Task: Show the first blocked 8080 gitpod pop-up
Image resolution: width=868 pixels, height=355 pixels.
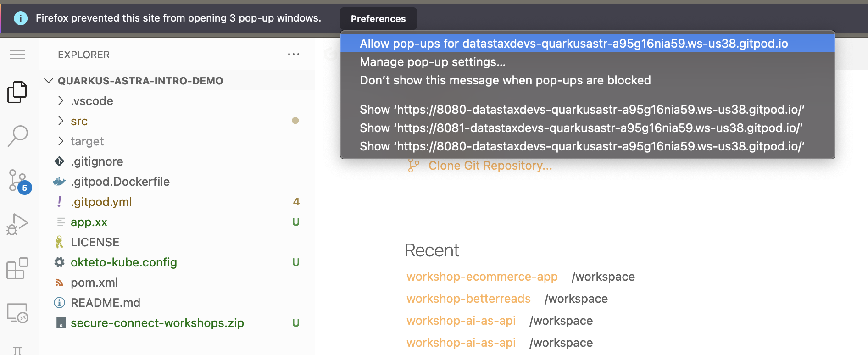Action: (587, 109)
